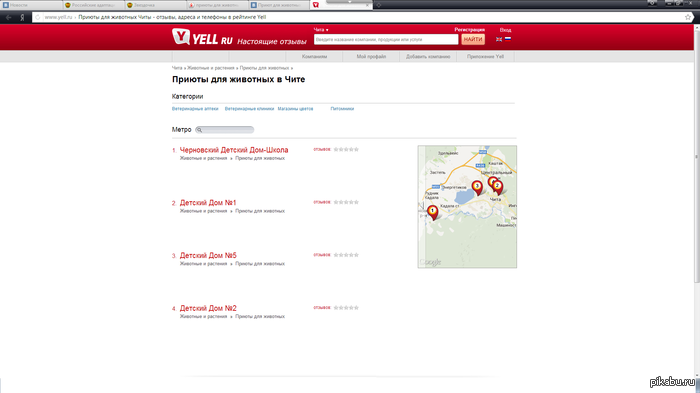The height and width of the screenshot is (393, 700).
Task: Select map pin number 3
Action: point(477,188)
